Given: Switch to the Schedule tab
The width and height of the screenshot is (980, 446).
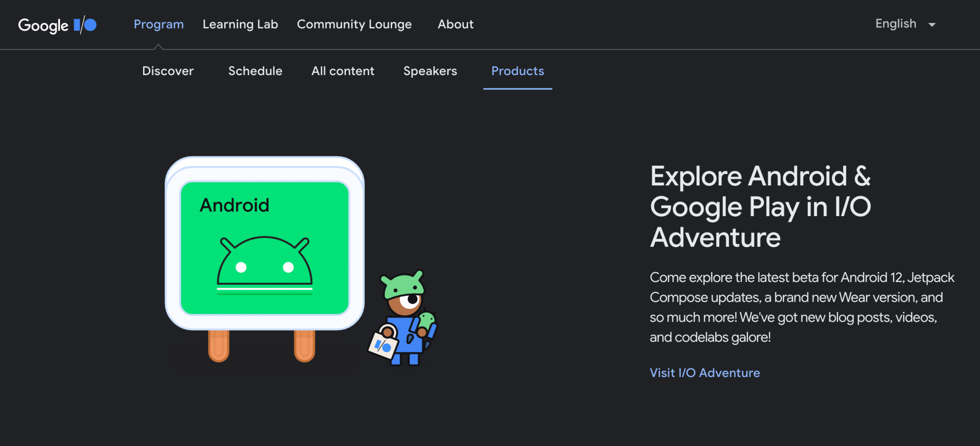Looking at the screenshot, I should tap(255, 71).
